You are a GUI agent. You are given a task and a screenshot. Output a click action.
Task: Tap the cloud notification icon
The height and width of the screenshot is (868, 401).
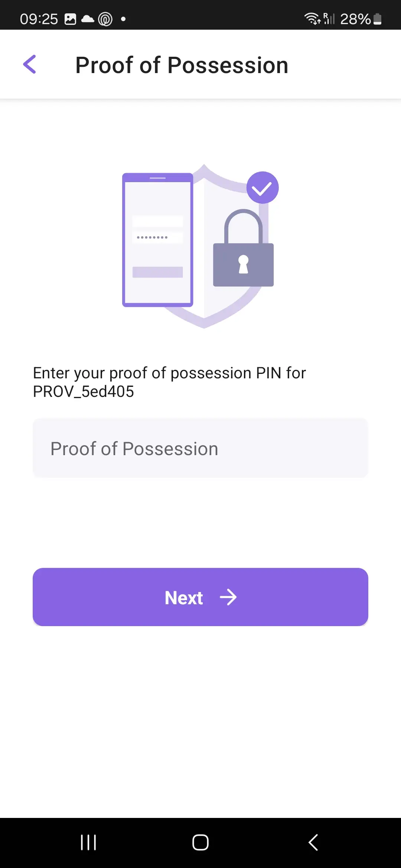point(88,19)
